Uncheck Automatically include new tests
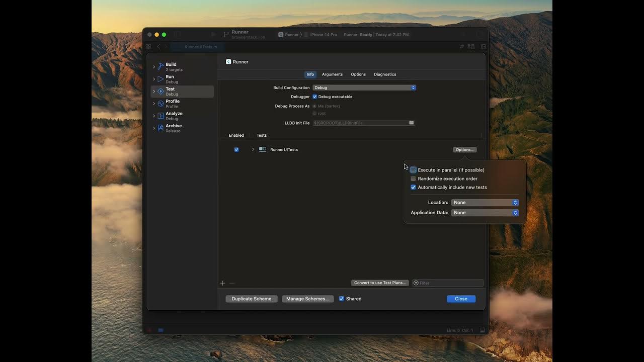 tap(414, 187)
